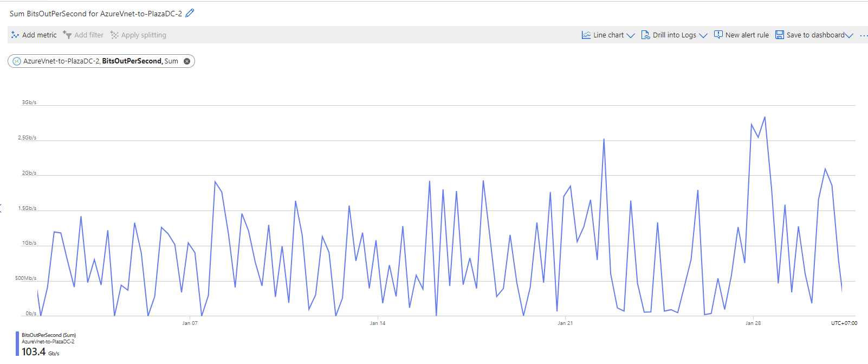Click the 0b/s y-axis label
The image size is (868, 364).
(x=31, y=314)
